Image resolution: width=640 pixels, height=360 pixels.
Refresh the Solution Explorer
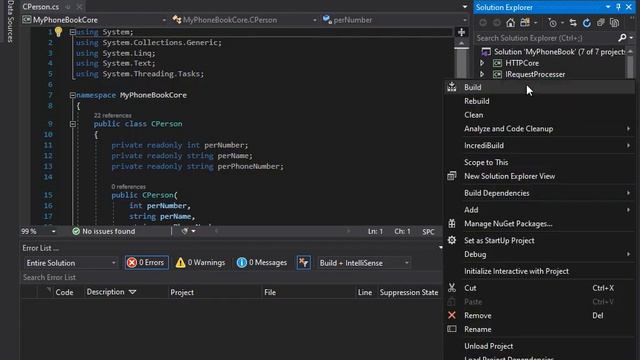click(587, 23)
